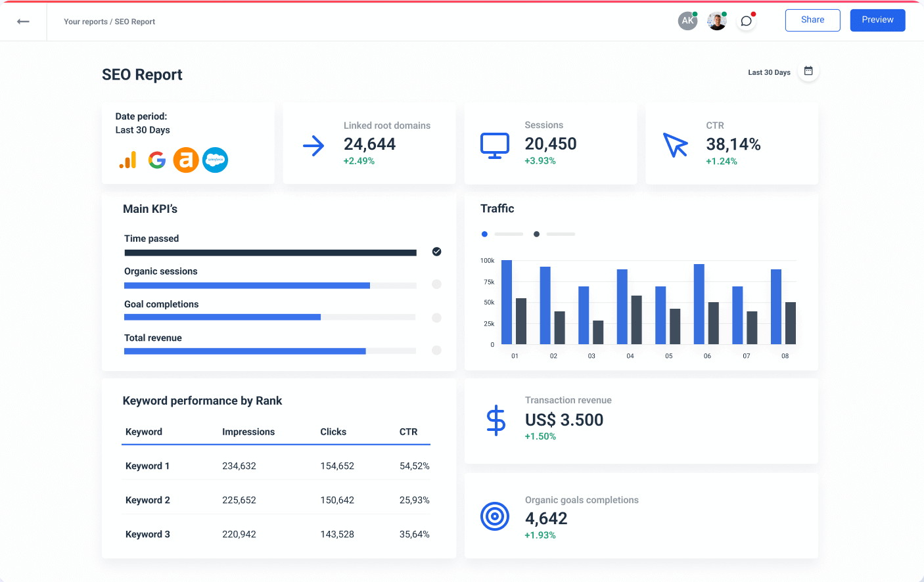Image resolution: width=924 pixels, height=582 pixels.
Task: Click the Google integration icon
Action: 156,160
